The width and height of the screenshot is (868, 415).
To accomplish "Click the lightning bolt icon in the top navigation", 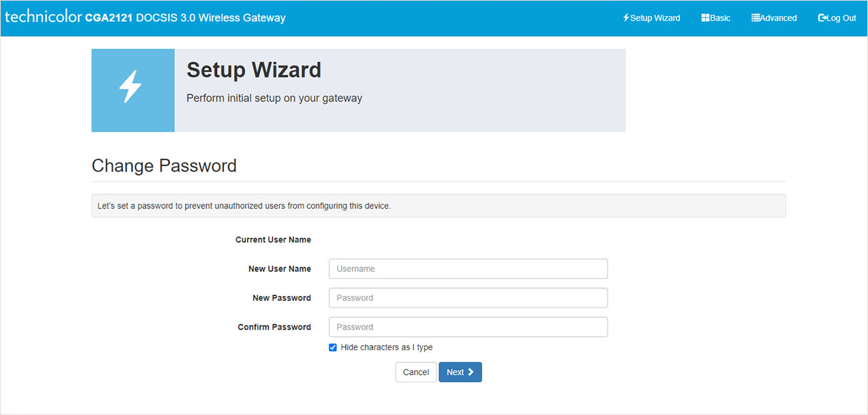I will pyautogui.click(x=626, y=18).
